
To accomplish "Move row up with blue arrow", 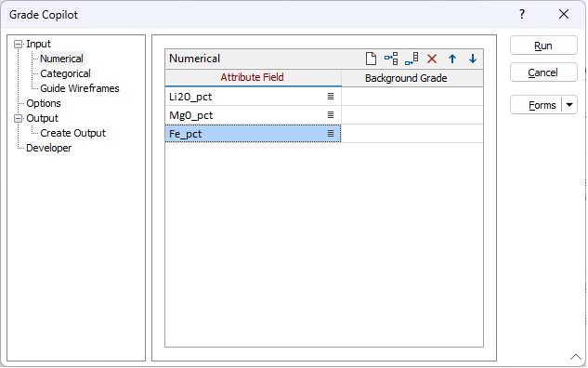I will tap(452, 59).
